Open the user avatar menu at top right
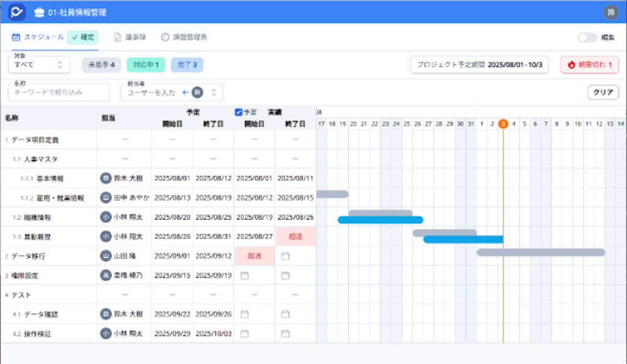The height and width of the screenshot is (364, 627). coord(610,12)
